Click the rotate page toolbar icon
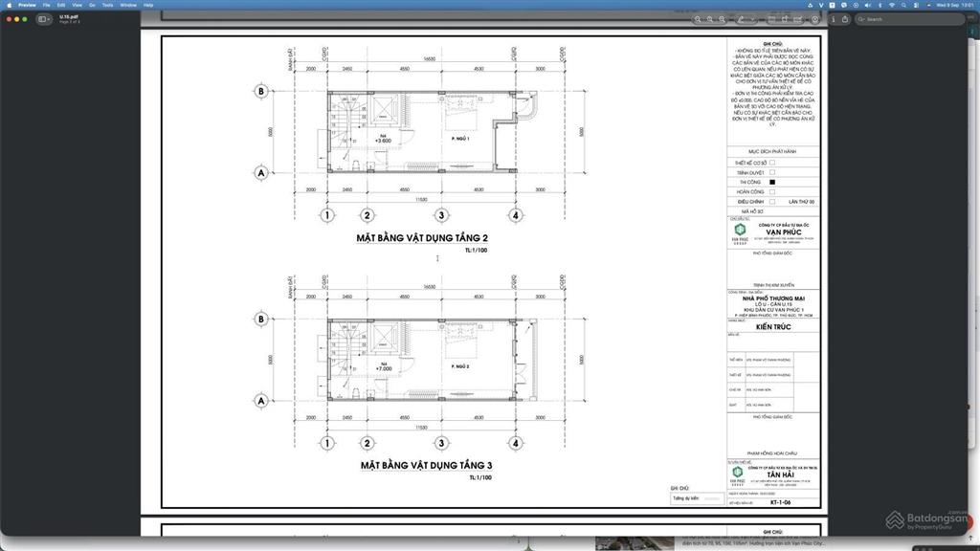 click(785, 19)
